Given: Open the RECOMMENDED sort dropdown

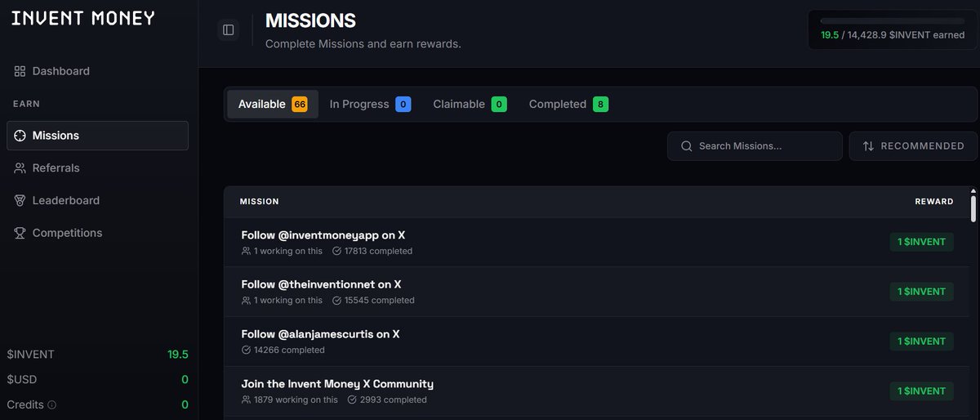Looking at the screenshot, I should (913, 146).
